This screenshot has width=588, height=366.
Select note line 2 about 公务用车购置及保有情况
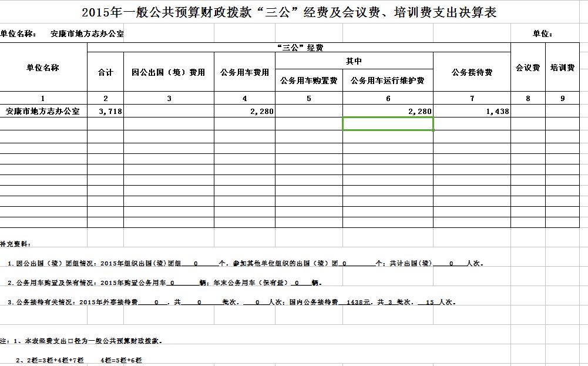164,283
